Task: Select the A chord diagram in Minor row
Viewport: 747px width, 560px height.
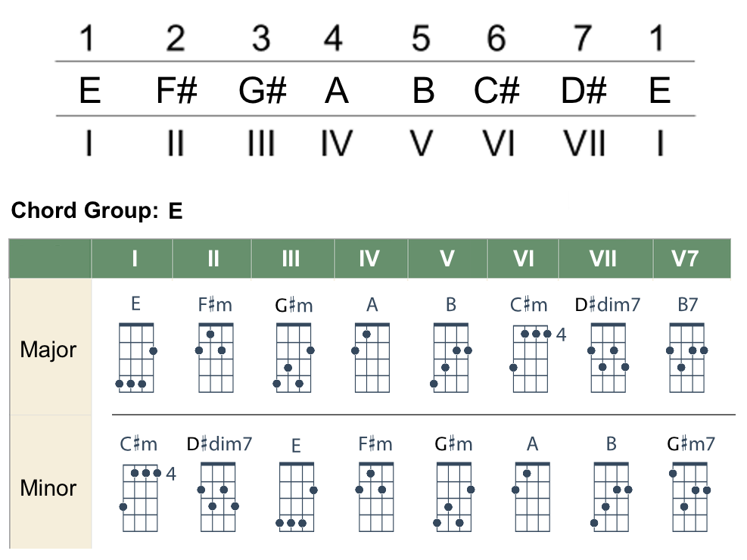Action: pyautogui.click(x=533, y=496)
